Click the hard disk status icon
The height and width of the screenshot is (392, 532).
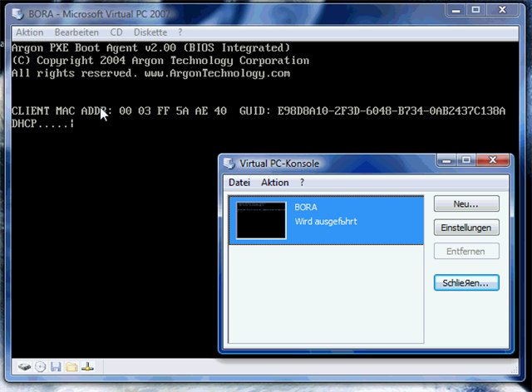point(24,367)
